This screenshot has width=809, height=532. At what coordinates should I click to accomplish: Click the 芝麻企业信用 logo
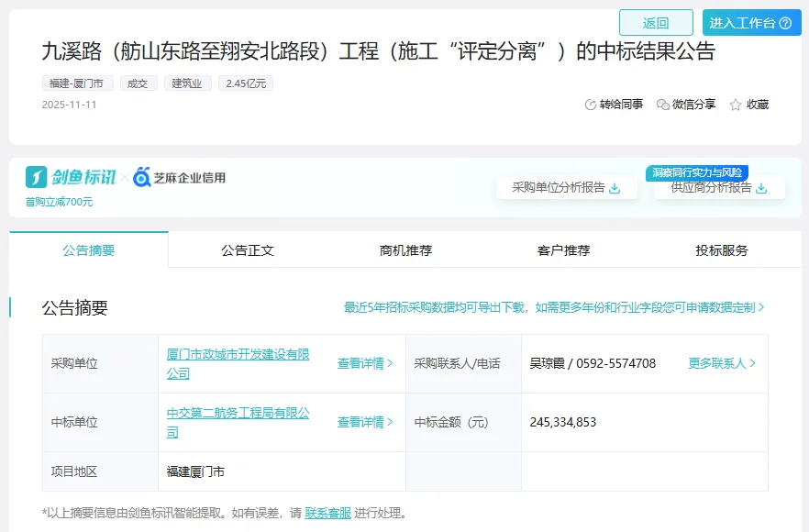click(179, 177)
